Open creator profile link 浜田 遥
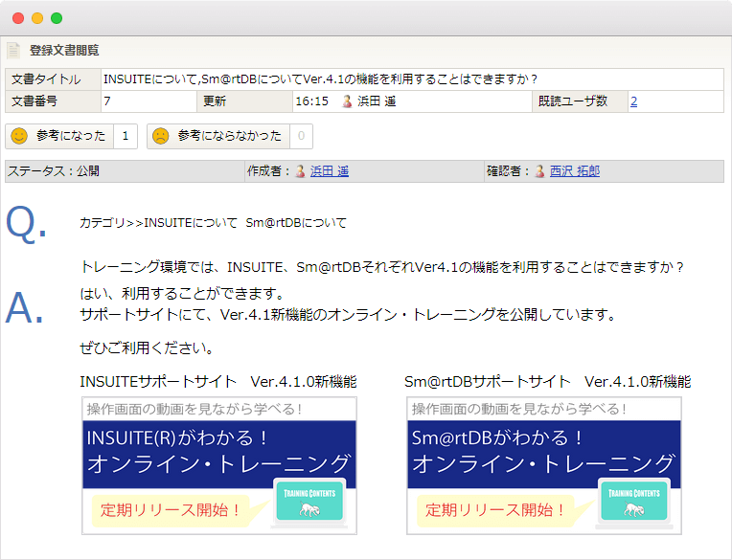The image size is (732, 560). (x=330, y=171)
